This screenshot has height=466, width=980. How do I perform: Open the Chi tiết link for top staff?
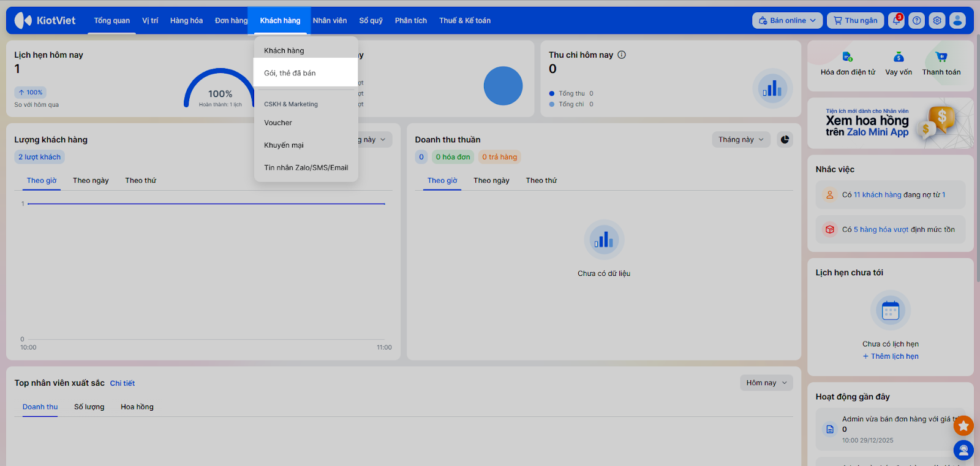pos(123,383)
